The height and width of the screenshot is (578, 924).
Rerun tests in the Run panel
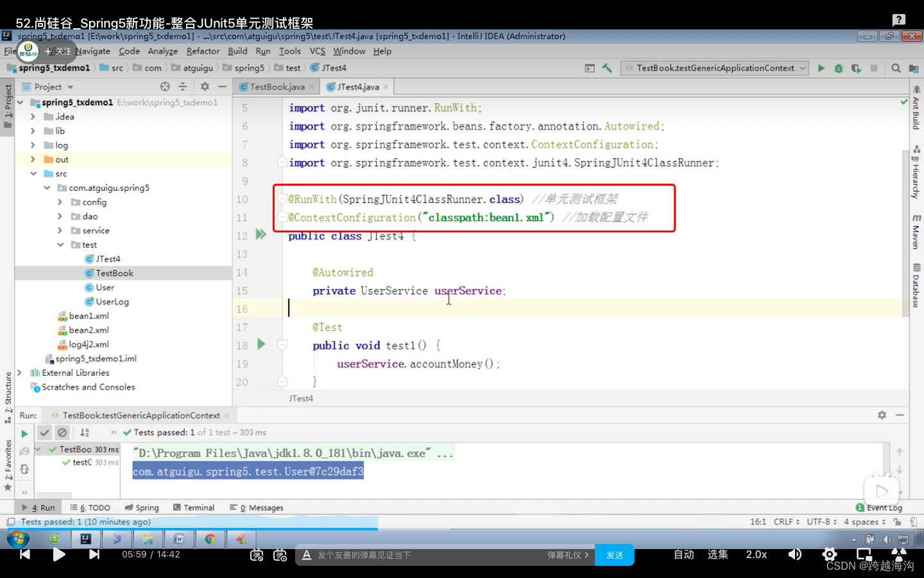tap(24, 433)
